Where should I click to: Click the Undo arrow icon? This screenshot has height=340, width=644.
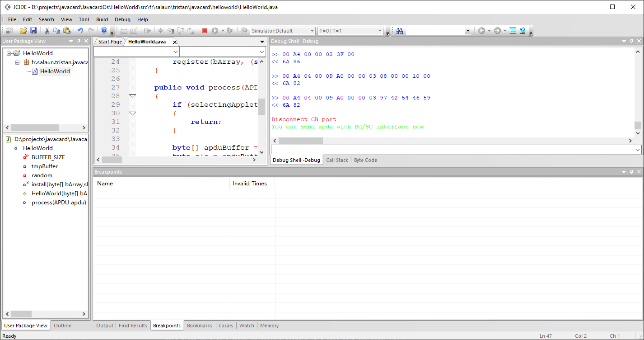[x=80, y=31]
